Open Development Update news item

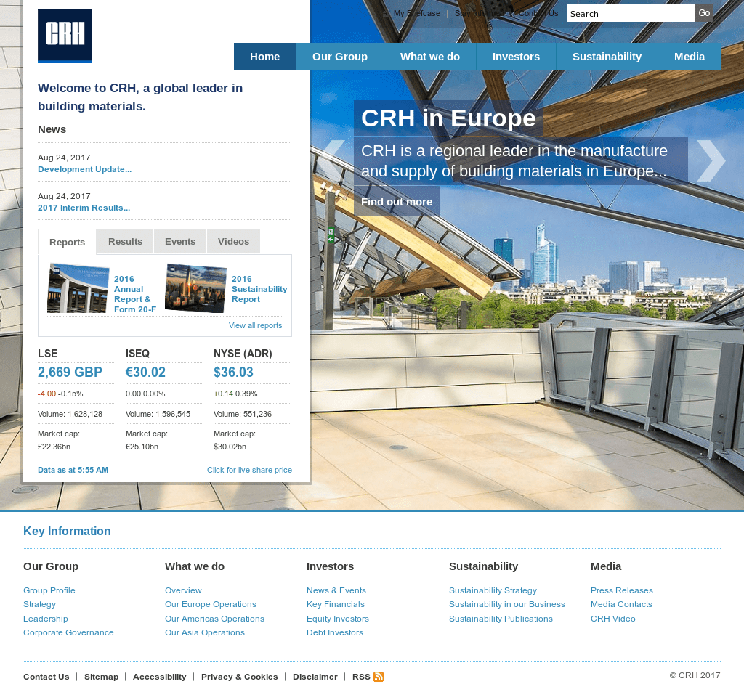[x=84, y=169]
